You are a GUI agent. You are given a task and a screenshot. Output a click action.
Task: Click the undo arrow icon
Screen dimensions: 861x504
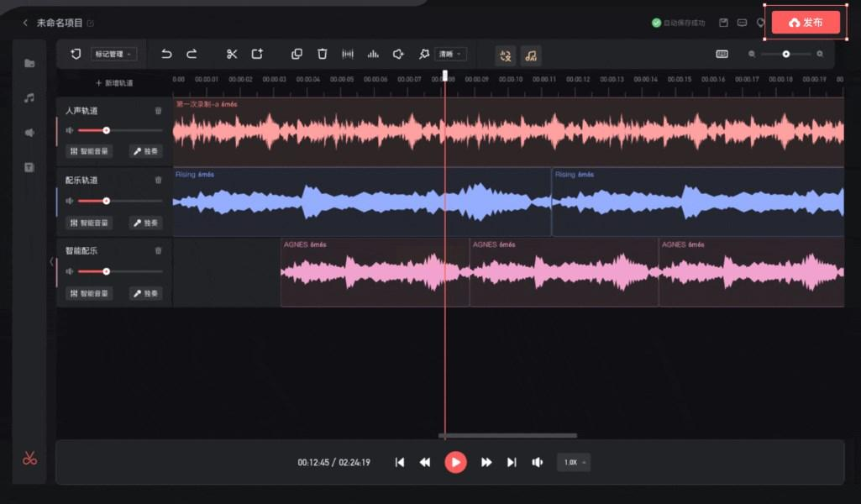tap(166, 54)
